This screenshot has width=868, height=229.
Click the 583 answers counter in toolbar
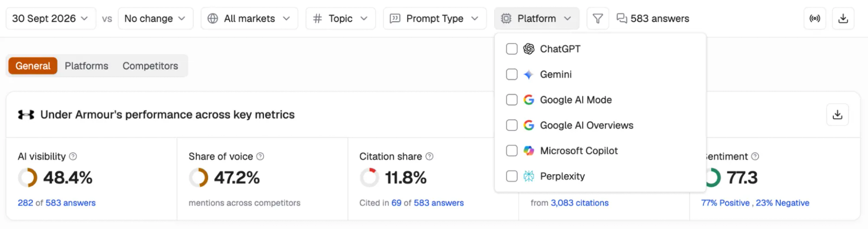[653, 19]
